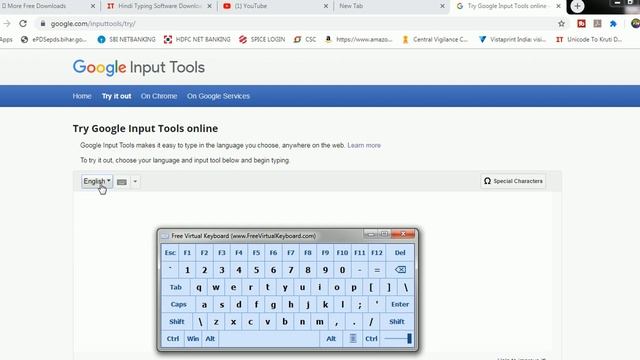Close the YouTube tab
640x360 pixels.
click(326, 6)
